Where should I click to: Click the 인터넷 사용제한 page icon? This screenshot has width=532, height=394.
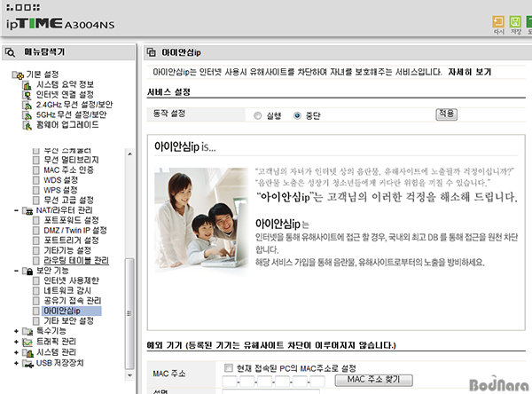[36, 281]
